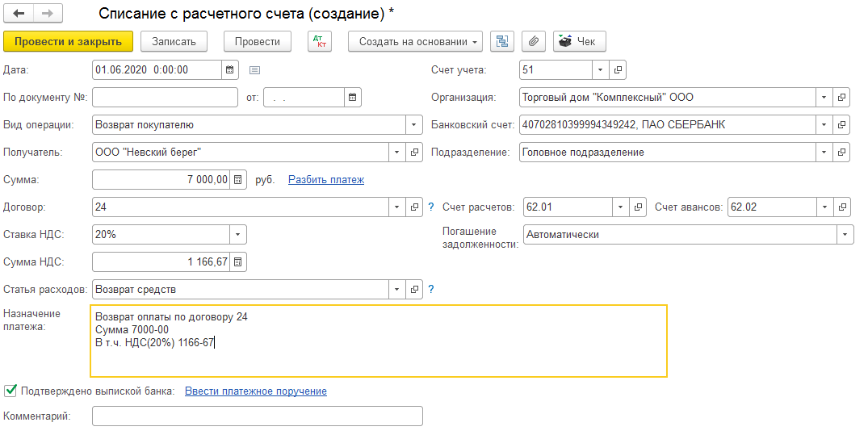Click into the Комментарий input field
The image size is (868, 435).
click(x=258, y=416)
